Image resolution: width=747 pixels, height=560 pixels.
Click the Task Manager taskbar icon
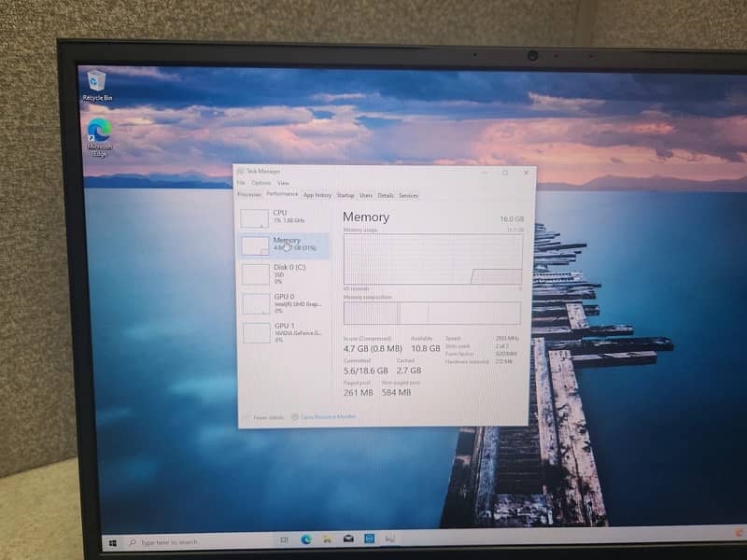[x=390, y=539]
